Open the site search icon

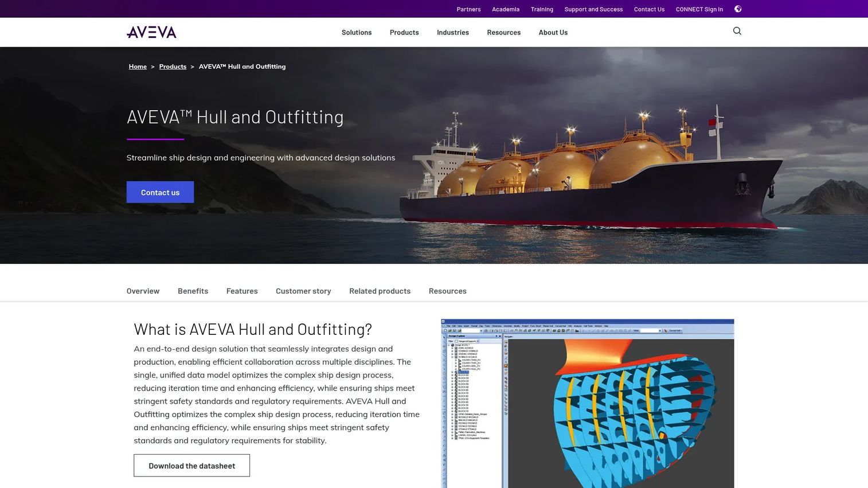(x=737, y=31)
